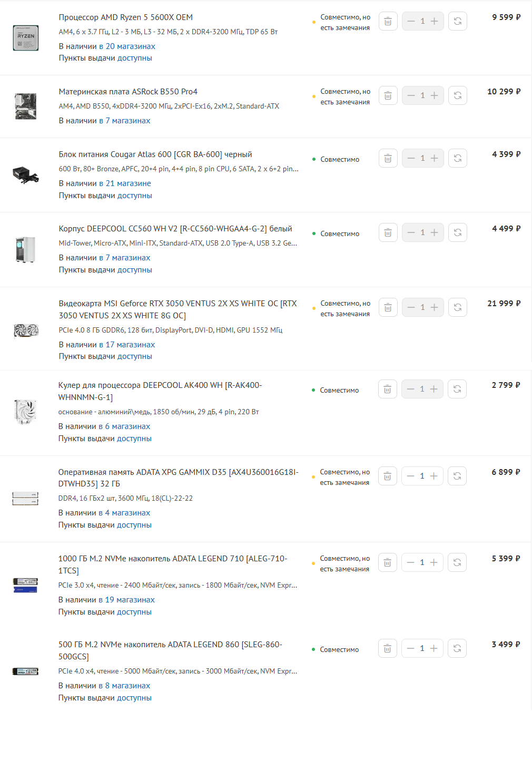Delete the ADATA LEGEND 860 SSD
532x779 pixels.
(x=387, y=648)
